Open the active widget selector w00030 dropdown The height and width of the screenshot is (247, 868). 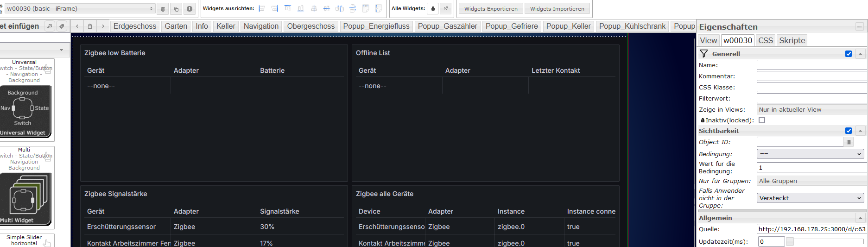80,9
